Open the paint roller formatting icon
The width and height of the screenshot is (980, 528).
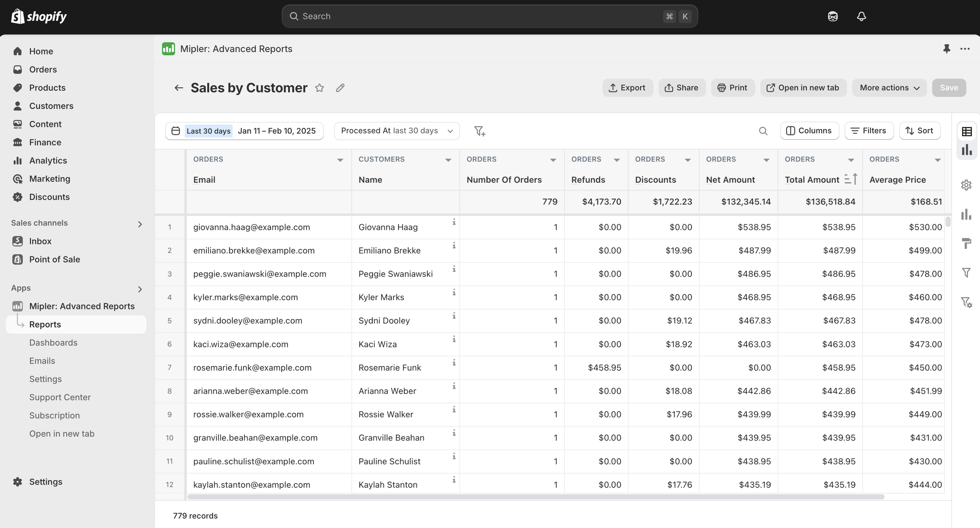coord(966,243)
